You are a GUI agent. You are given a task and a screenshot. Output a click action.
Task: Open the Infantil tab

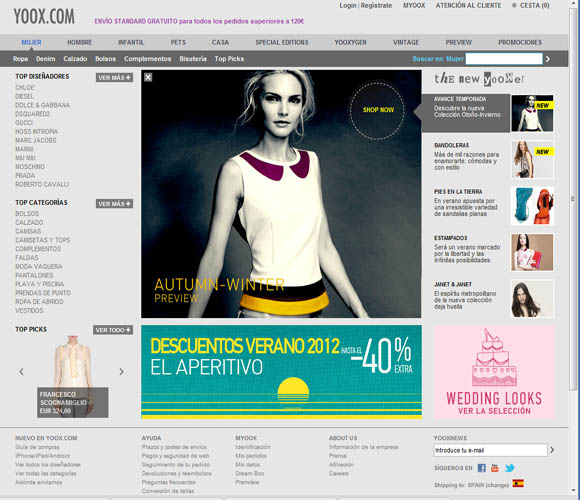pyautogui.click(x=131, y=42)
